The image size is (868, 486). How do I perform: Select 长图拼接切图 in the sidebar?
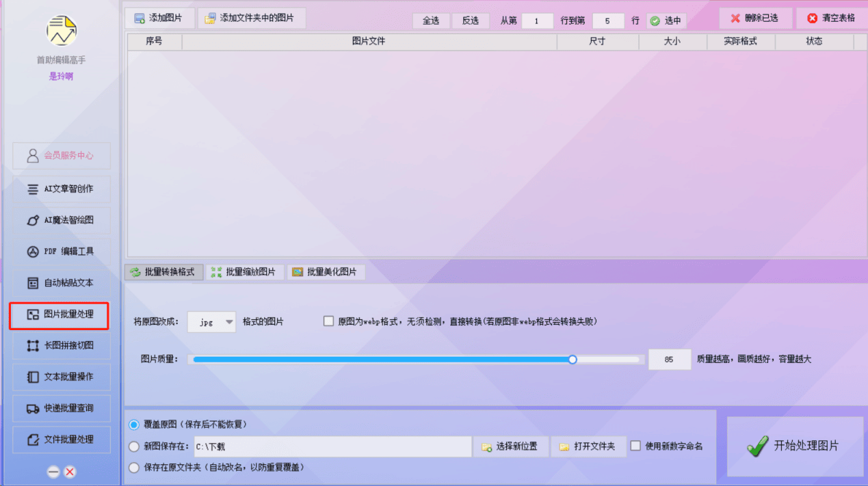coord(60,346)
